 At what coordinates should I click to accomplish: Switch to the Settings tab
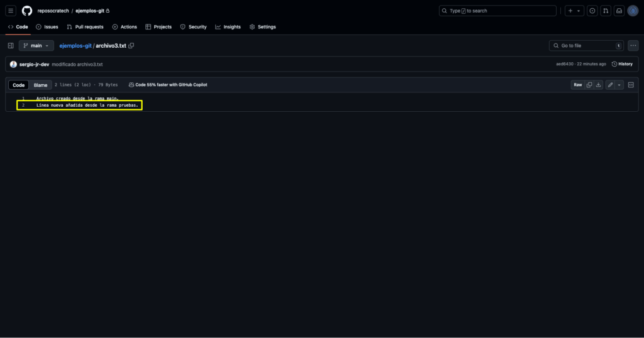(x=262, y=26)
